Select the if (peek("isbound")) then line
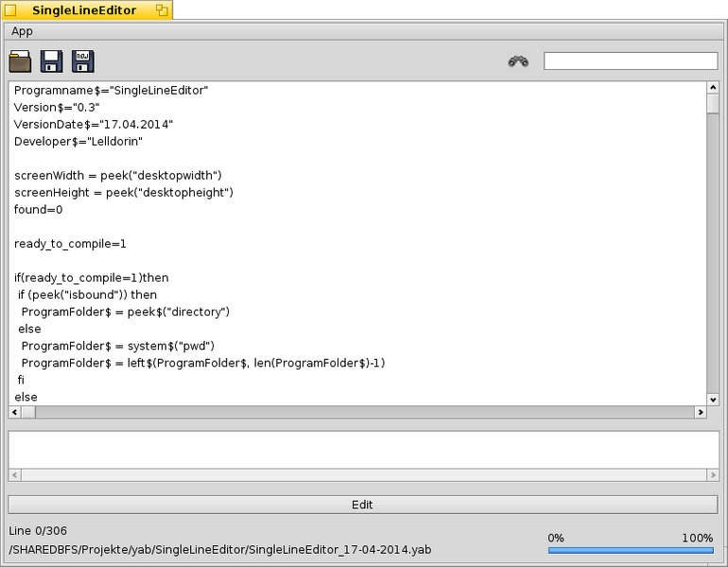 87,295
